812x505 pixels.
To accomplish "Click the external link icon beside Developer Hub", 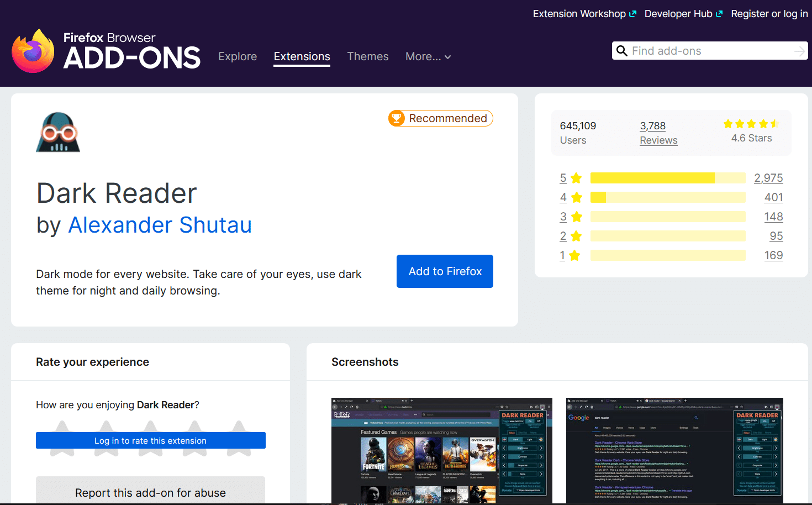I will 719,13.
